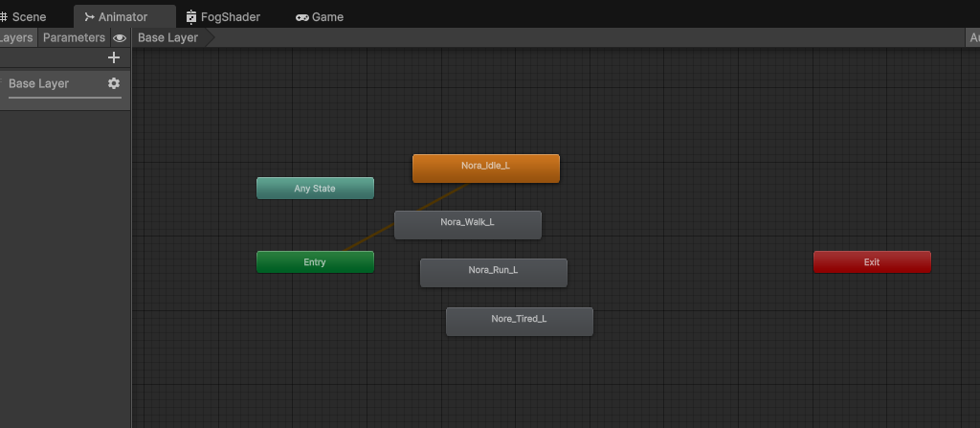Select the Animator tab

123,17
